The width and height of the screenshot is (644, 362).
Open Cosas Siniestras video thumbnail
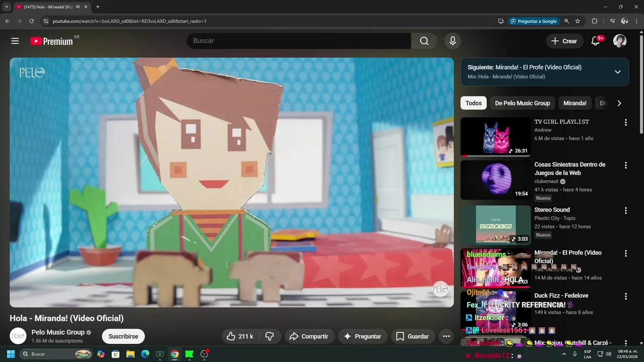[x=496, y=180]
